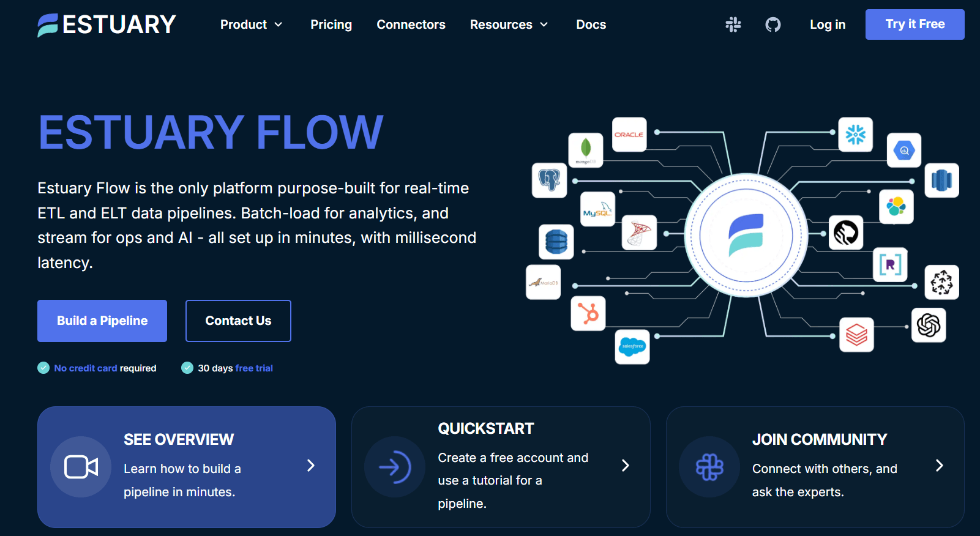
Task: Click the arrow-in-circle Quickstart icon
Action: (x=395, y=467)
